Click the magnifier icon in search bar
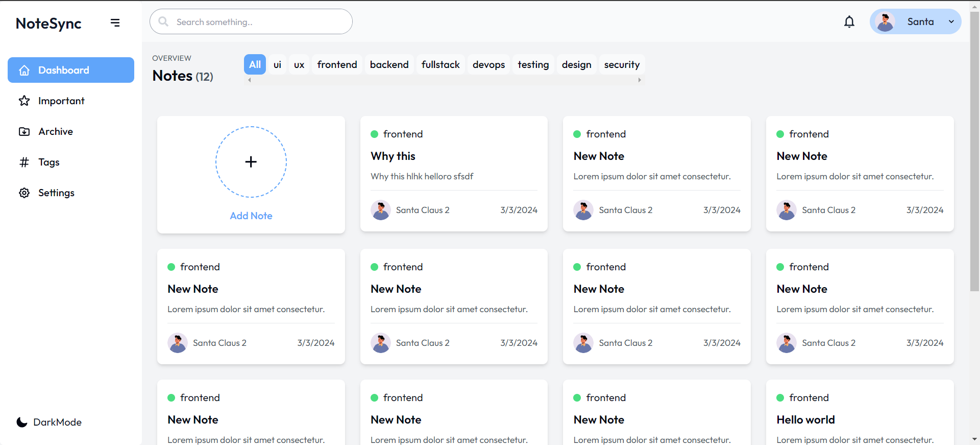Screen dimensions: 980x445 point(163,21)
